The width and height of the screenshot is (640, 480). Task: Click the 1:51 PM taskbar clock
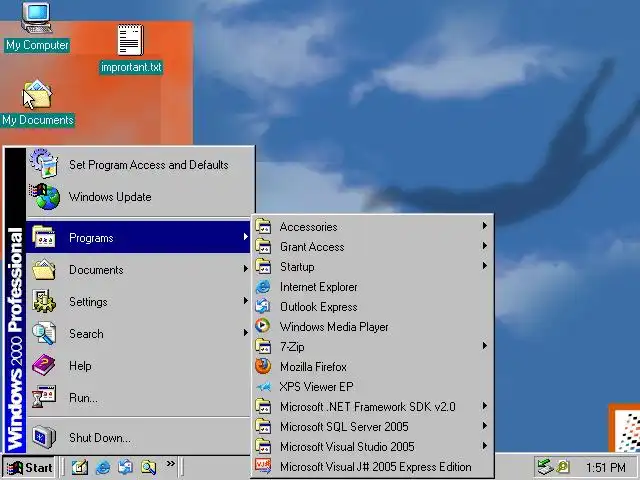[605, 467]
